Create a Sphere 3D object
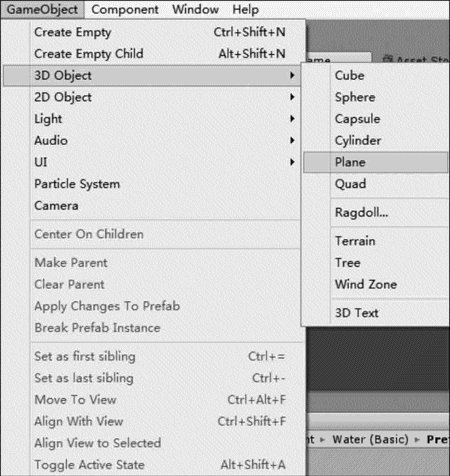The height and width of the screenshot is (476, 450). click(x=355, y=97)
